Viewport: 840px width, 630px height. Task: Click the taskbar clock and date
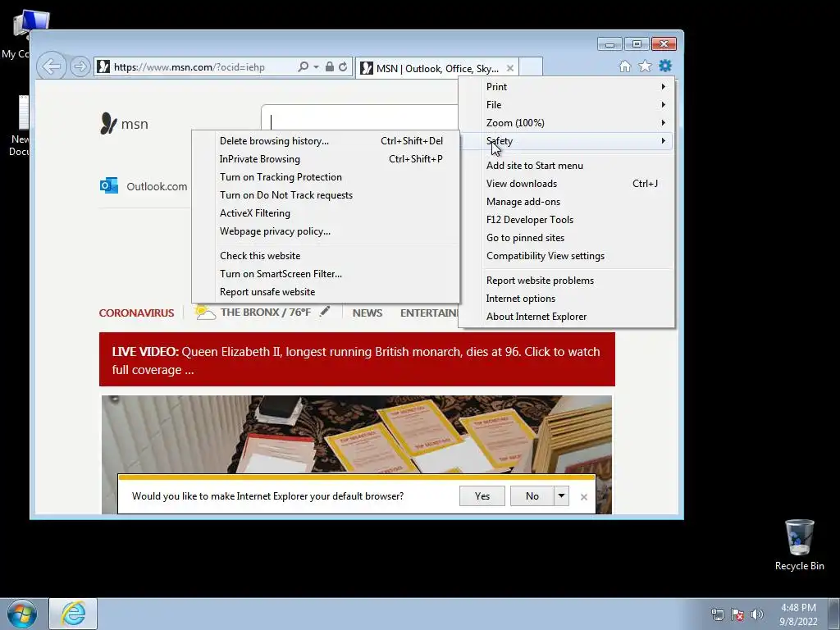click(798, 614)
